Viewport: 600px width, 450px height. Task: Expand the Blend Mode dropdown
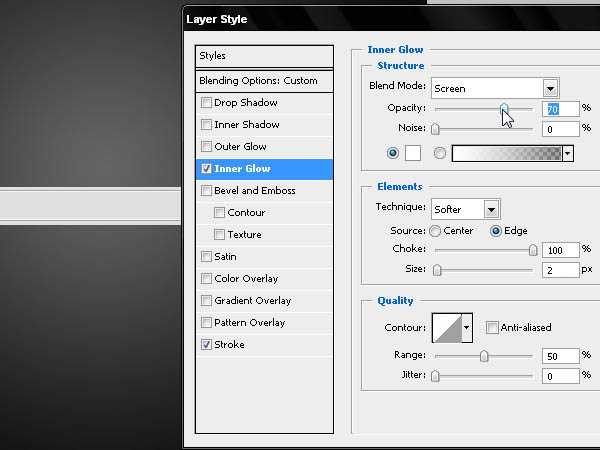(550, 88)
